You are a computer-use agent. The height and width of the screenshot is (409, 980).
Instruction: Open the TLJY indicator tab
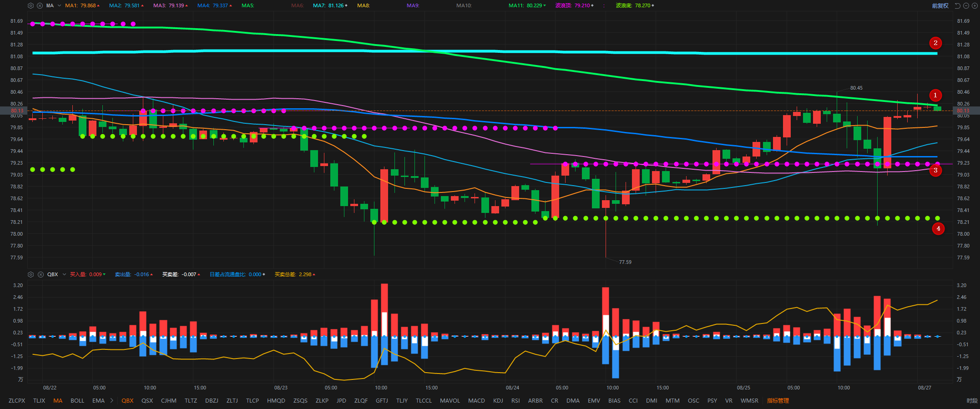click(x=402, y=400)
